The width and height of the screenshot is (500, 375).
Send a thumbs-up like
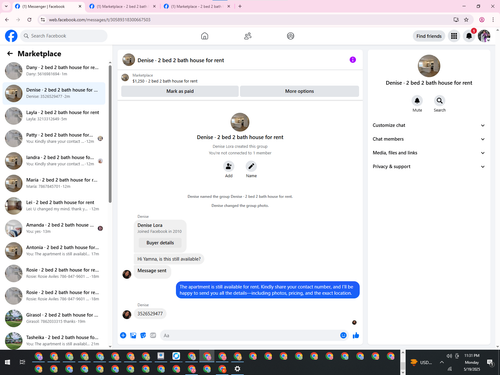pyautogui.click(x=356, y=335)
